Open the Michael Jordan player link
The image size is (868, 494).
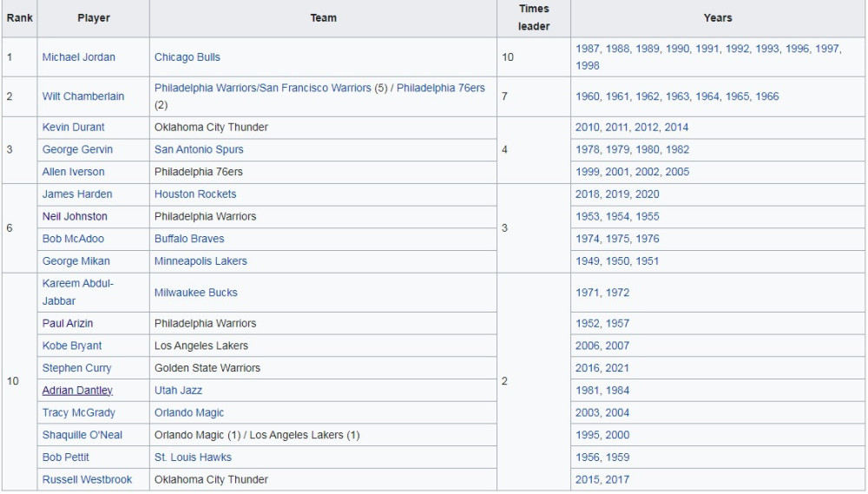pos(78,57)
